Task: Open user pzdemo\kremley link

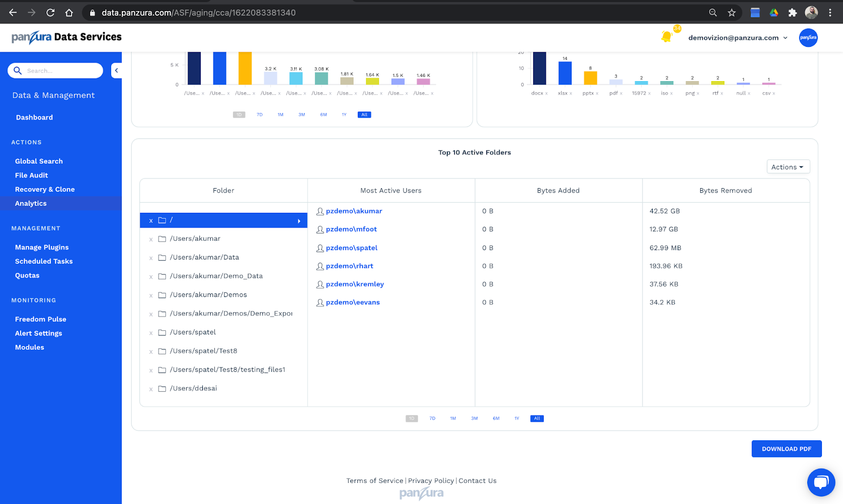Action: [355, 284]
